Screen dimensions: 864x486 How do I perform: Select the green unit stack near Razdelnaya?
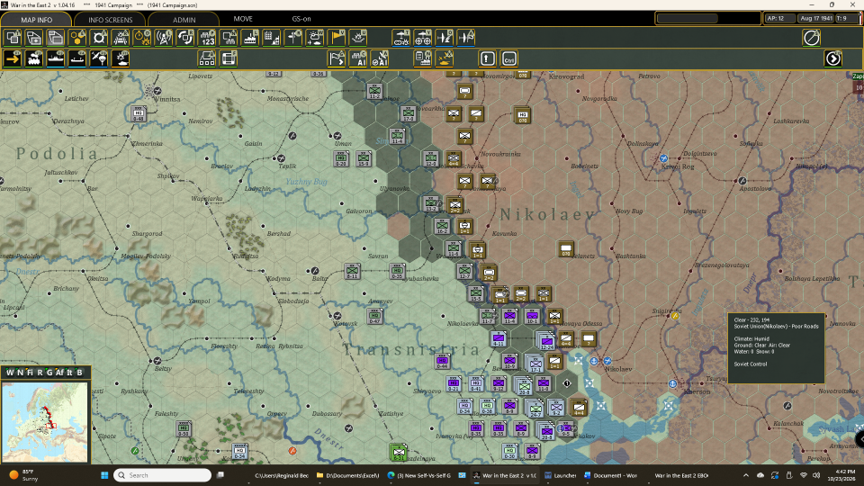point(398,452)
